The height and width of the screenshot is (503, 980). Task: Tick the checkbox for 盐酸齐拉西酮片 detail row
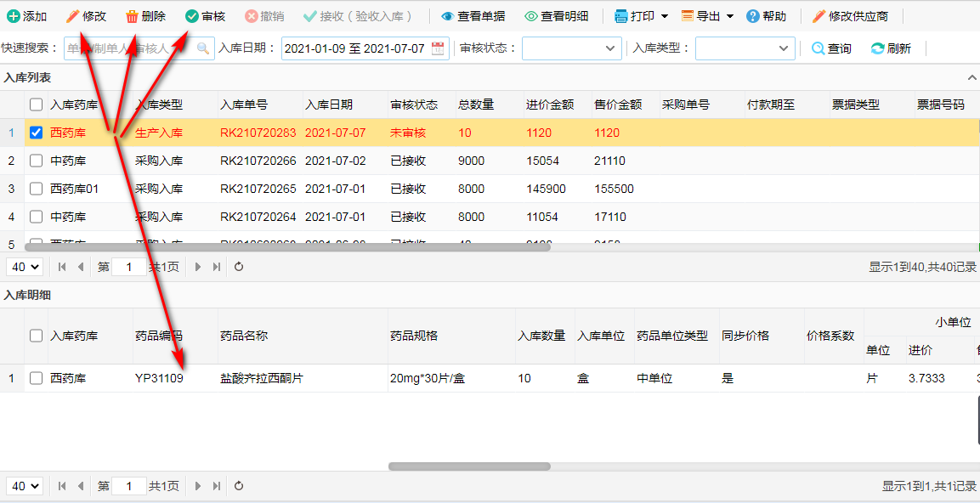click(36, 378)
